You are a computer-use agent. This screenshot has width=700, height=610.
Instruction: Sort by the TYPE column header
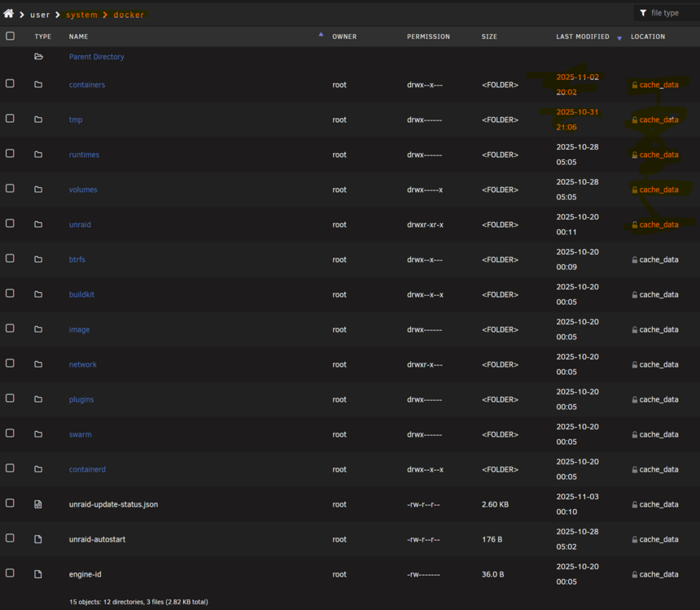click(x=43, y=37)
